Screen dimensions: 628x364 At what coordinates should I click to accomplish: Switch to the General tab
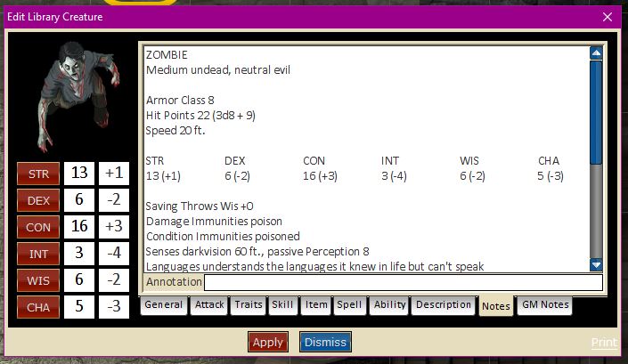point(163,305)
